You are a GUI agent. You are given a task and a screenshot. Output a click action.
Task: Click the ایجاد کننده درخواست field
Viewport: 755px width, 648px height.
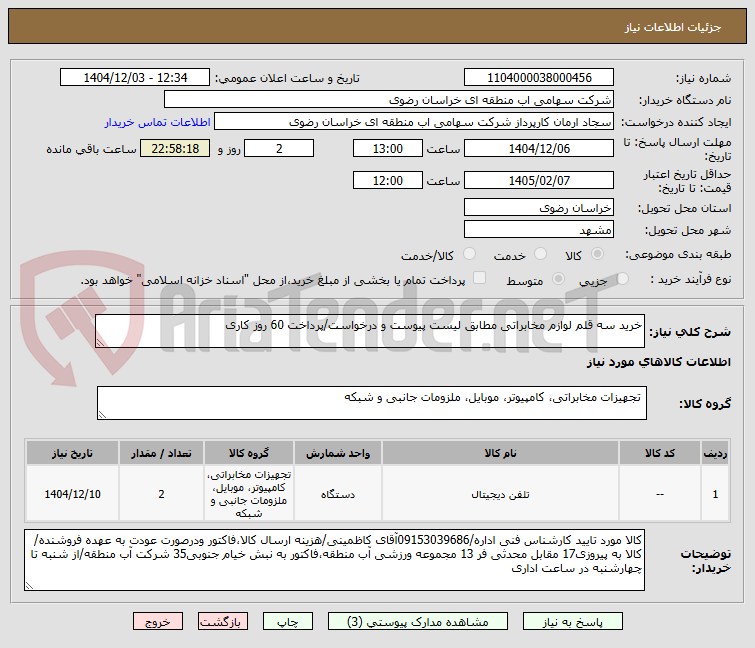pos(414,121)
